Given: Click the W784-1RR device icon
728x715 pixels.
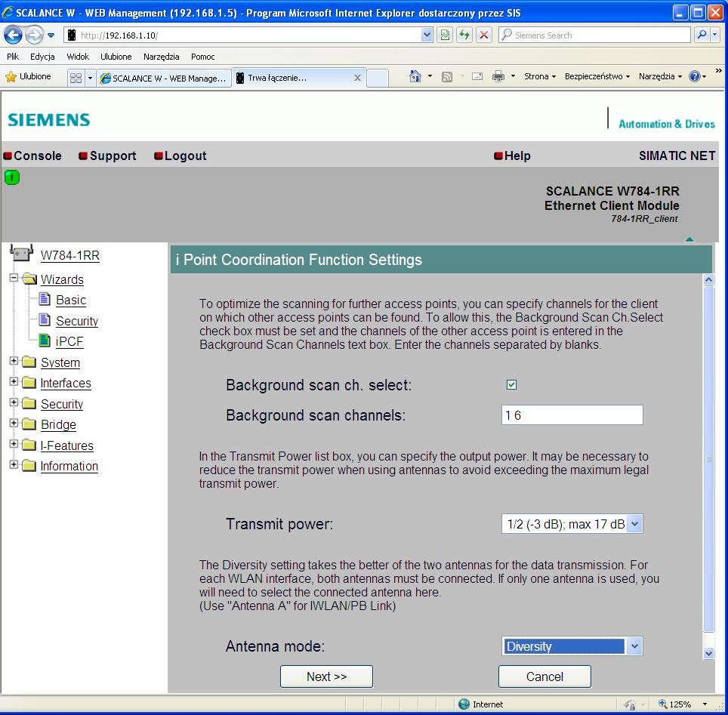Looking at the screenshot, I should [21, 254].
